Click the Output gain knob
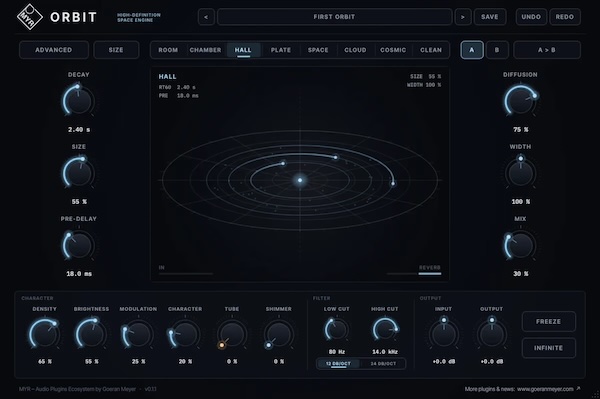This screenshot has height=399, width=600. 492,334
